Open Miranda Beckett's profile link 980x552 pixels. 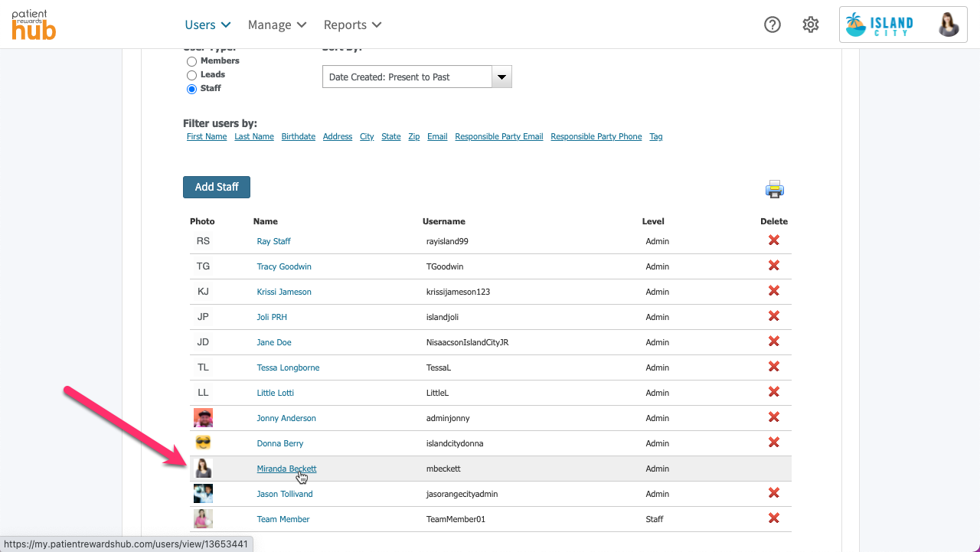coord(286,469)
